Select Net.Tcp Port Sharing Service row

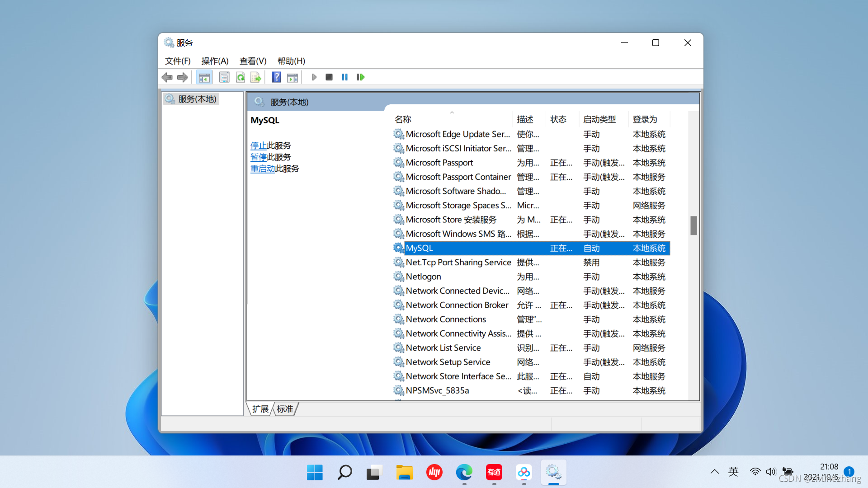click(531, 263)
